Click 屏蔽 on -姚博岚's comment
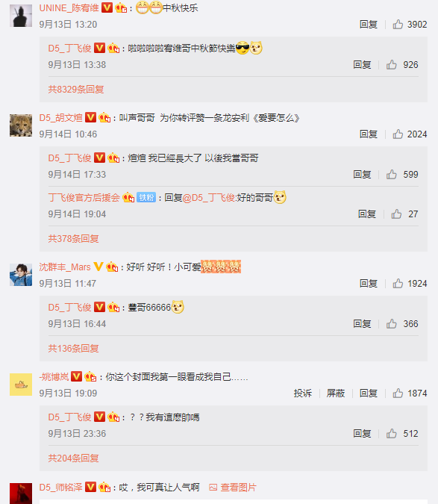Viewport: 438px width, 504px height. coord(336,393)
